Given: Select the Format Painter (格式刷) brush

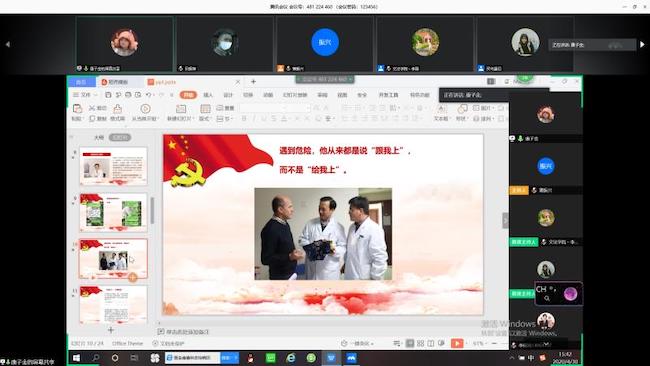Looking at the screenshot, I should 118,109.
